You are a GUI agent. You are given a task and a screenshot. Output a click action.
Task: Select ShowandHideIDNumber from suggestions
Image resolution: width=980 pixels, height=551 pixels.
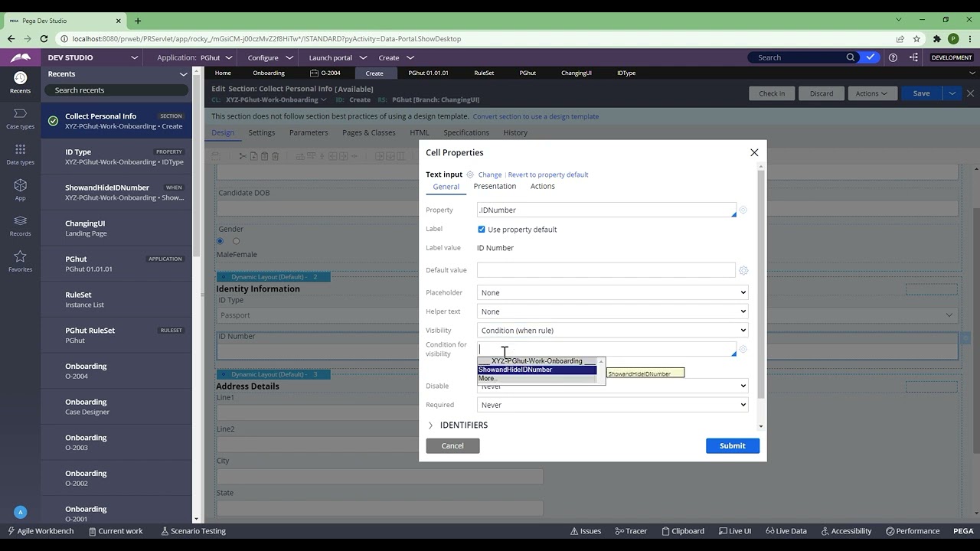(537, 370)
